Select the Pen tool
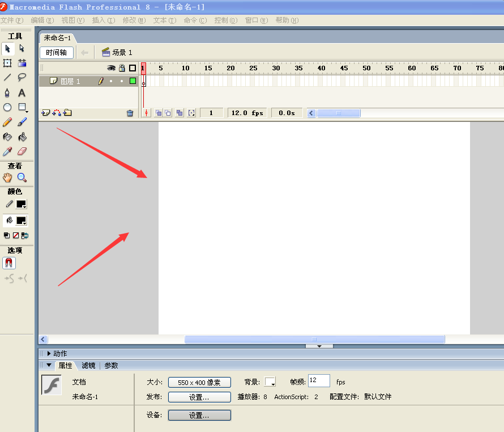 pyautogui.click(x=7, y=92)
